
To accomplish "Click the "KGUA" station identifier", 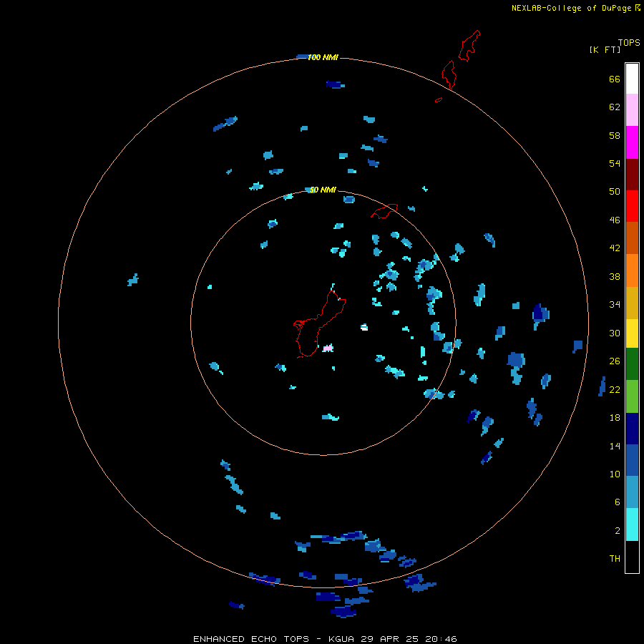I will click(x=342, y=639).
